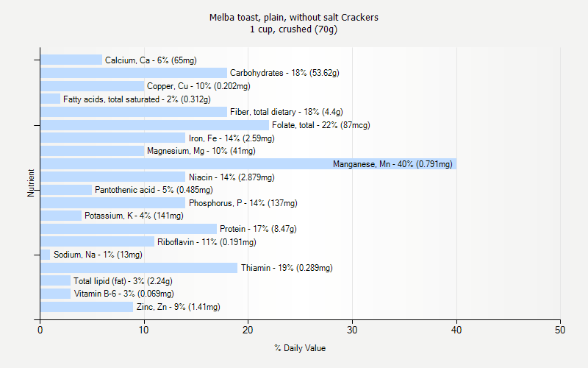Click the Total lipid (fat) label
The height and width of the screenshot is (368, 588).
[124, 281]
